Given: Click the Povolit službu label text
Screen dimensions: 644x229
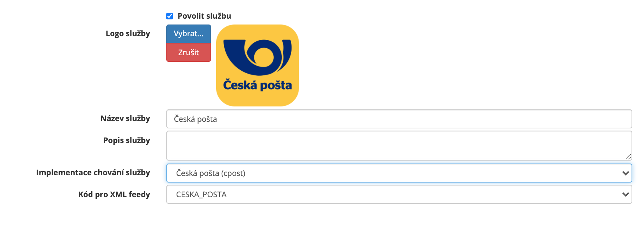Looking at the screenshot, I should coord(204,16).
